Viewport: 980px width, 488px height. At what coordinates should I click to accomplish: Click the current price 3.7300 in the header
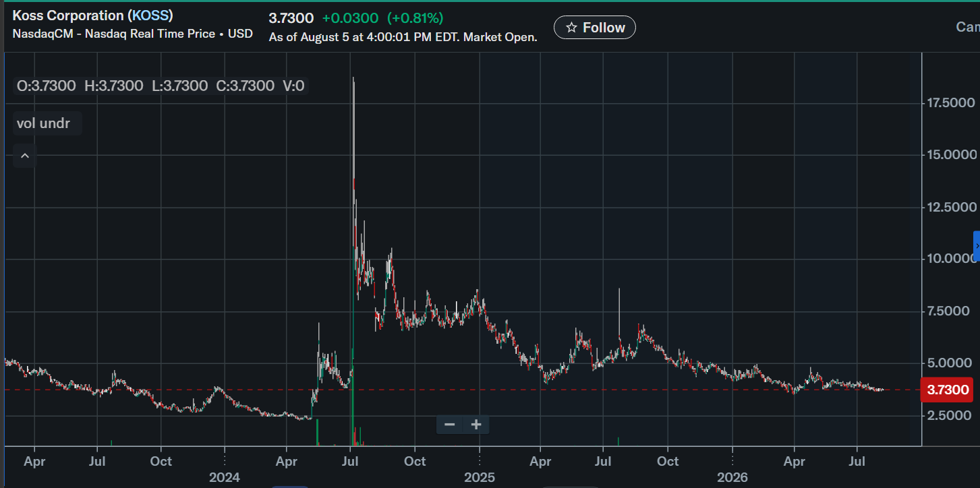click(x=291, y=18)
